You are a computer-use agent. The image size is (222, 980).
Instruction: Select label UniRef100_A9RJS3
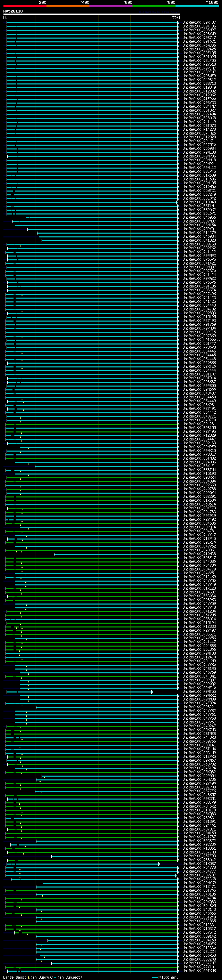199,443
